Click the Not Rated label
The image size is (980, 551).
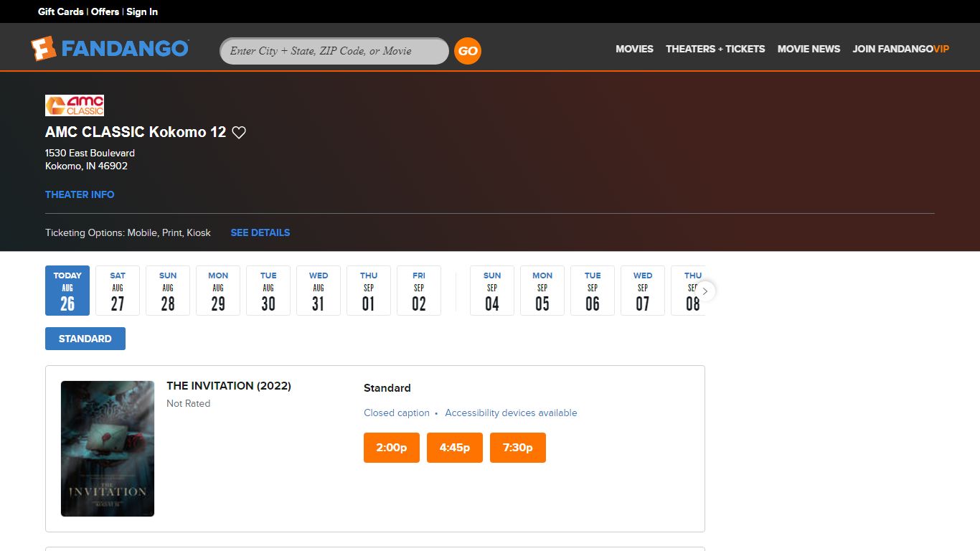tap(189, 403)
